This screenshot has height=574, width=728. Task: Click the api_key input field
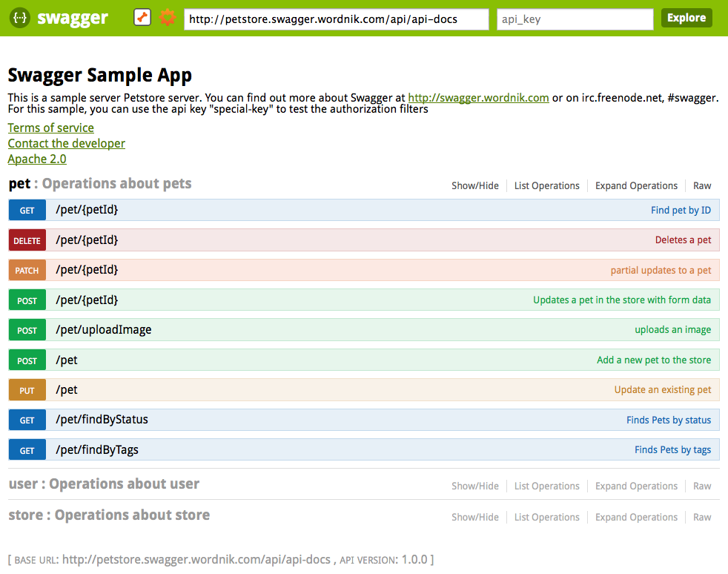pos(577,19)
